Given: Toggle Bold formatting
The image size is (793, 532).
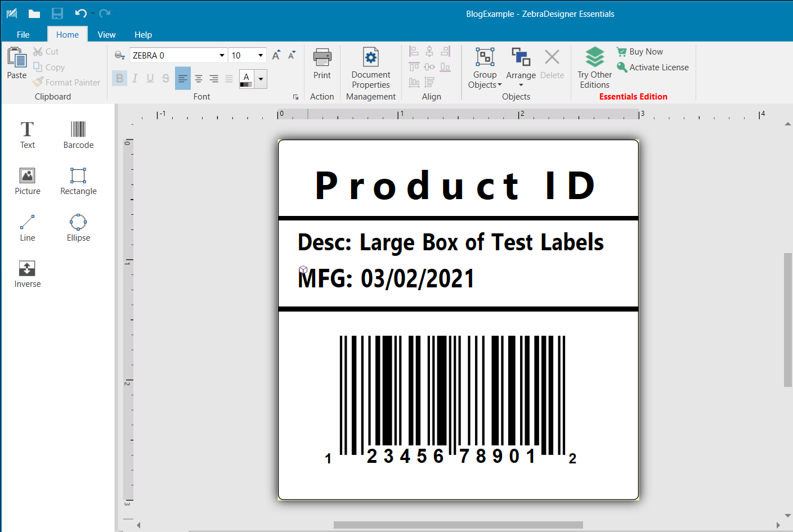Looking at the screenshot, I should coord(119,78).
